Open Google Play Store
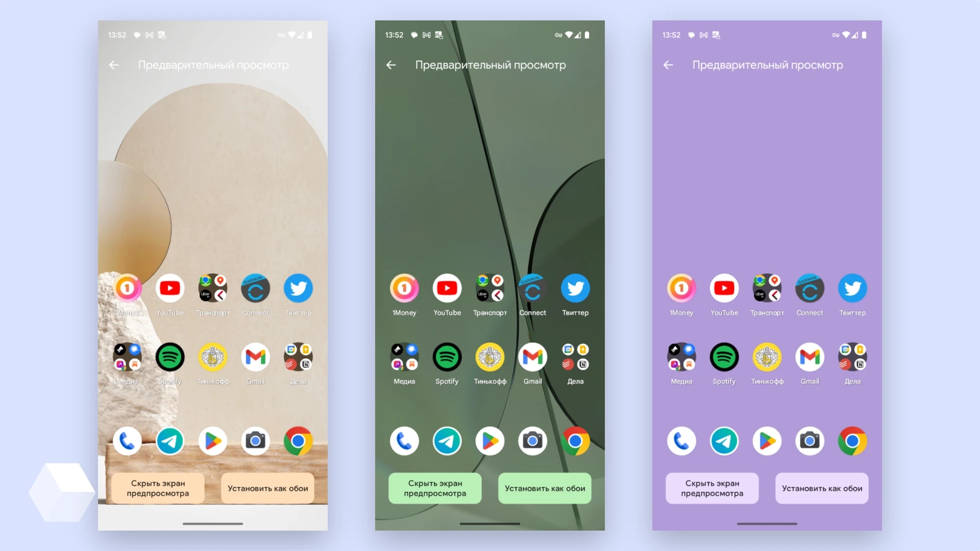 tap(489, 441)
